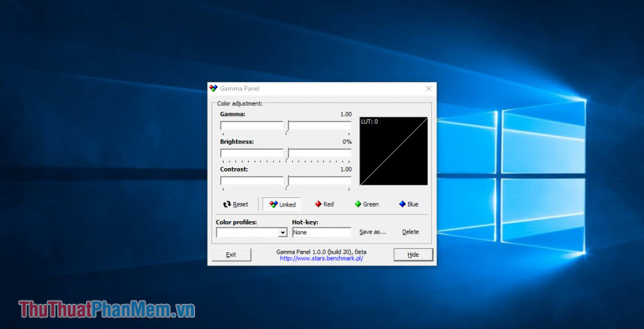
Task: Close the Gamma Panel window
Action: pos(428,89)
